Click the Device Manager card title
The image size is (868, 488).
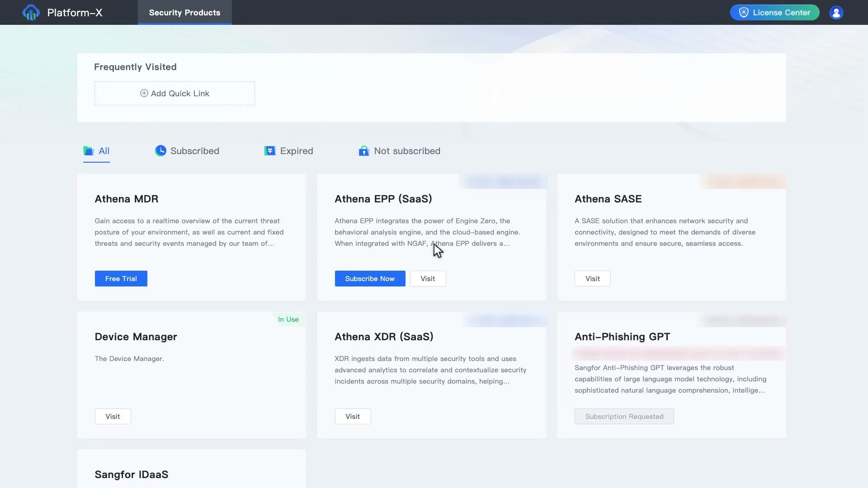[x=136, y=337]
